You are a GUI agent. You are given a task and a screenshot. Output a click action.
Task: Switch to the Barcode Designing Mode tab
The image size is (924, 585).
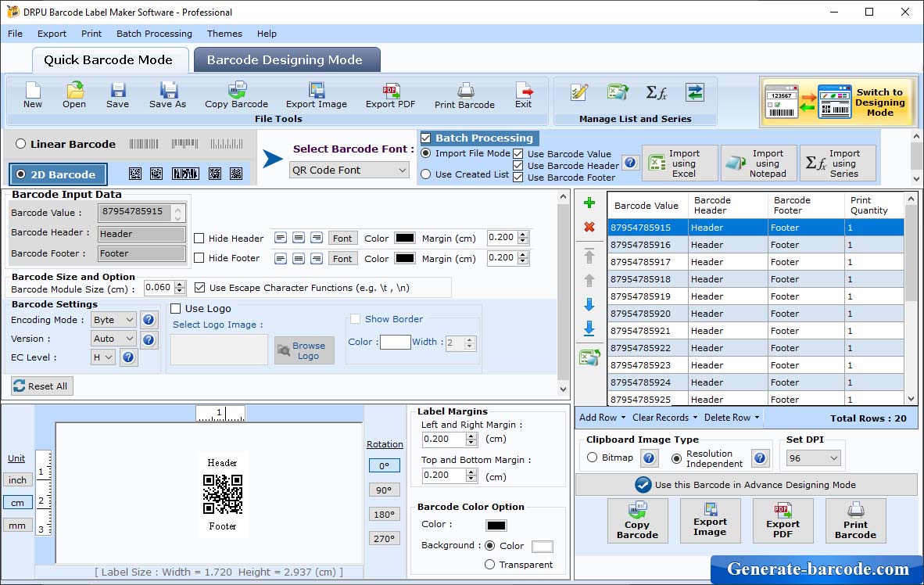287,59
